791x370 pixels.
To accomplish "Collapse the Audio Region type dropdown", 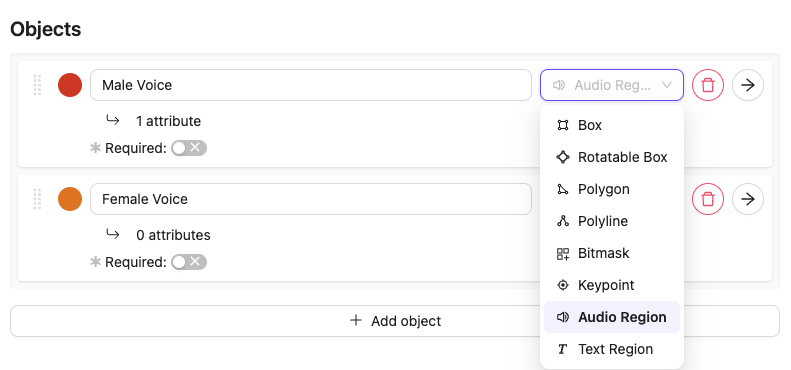I will coord(612,85).
